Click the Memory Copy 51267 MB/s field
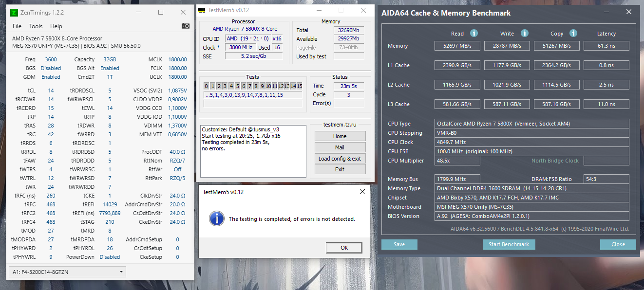 [557, 46]
